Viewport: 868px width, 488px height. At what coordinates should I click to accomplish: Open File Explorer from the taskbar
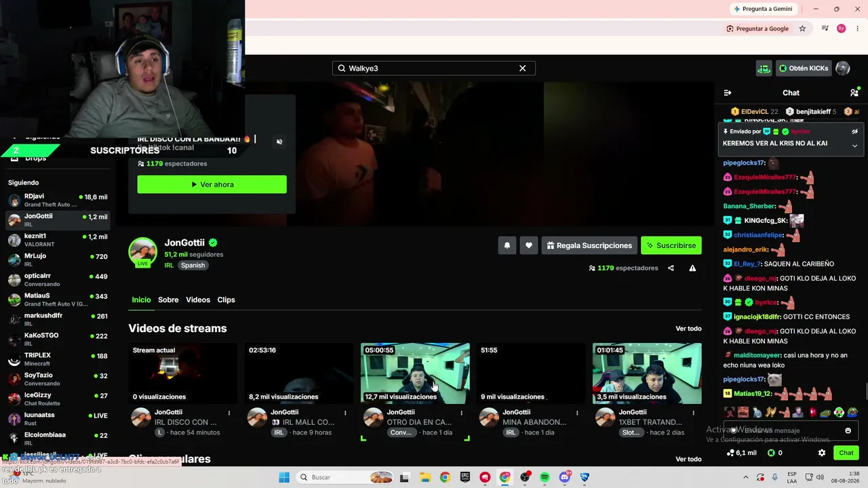[x=424, y=477]
